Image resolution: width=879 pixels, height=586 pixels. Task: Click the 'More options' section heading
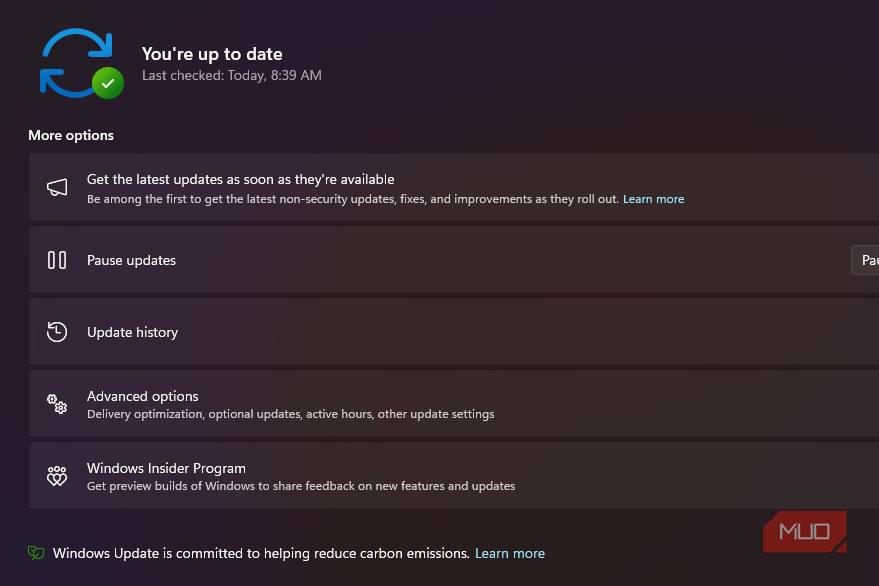tap(71, 135)
